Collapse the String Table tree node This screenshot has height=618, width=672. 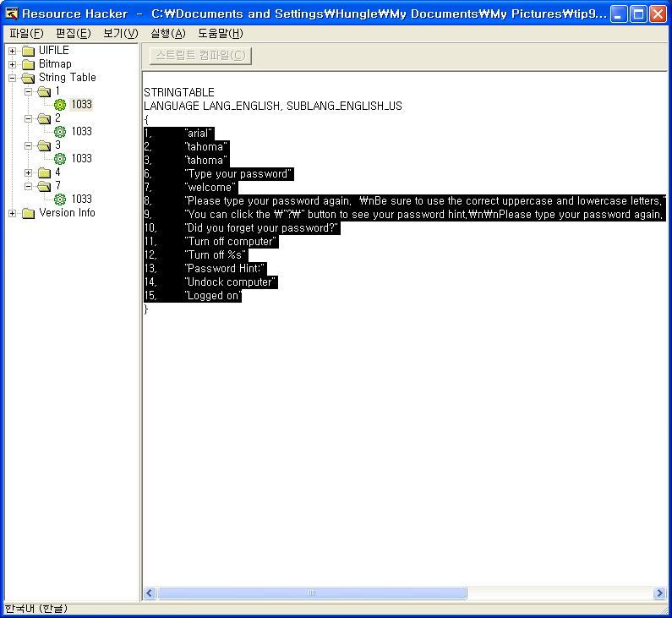13,78
